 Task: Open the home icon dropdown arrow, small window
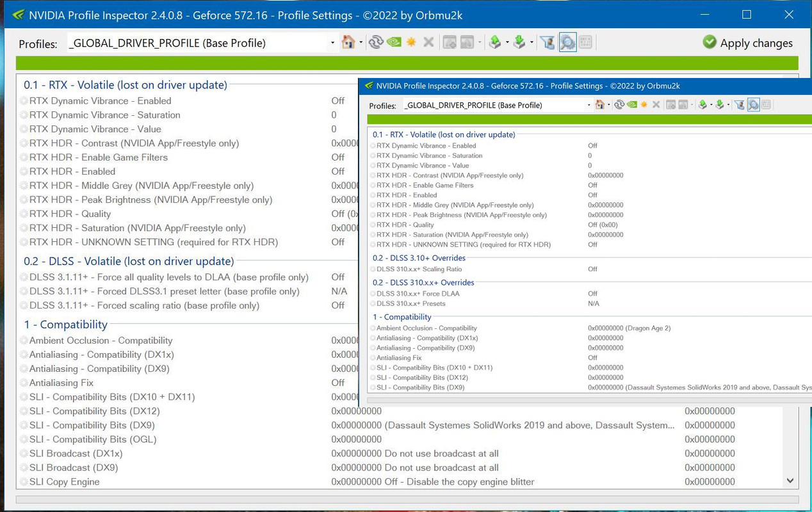[x=608, y=105]
